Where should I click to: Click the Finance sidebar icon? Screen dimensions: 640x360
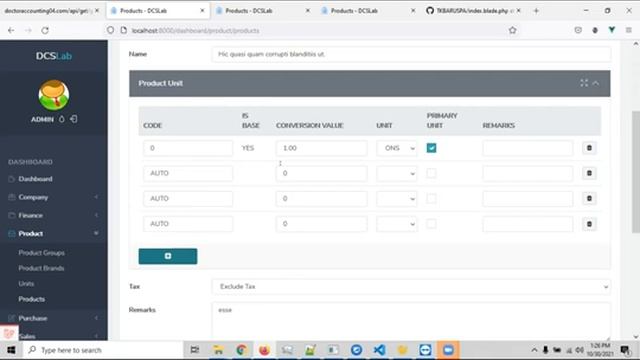[11, 215]
